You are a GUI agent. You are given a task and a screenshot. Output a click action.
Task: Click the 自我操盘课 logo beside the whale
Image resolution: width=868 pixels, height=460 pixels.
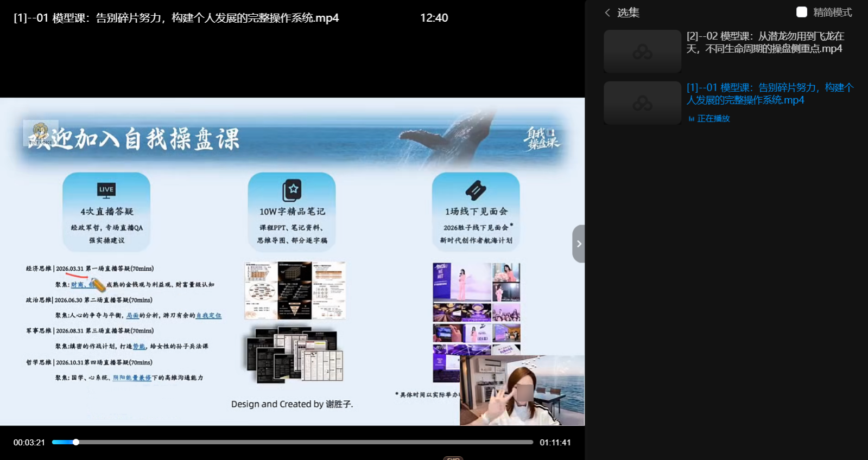pyautogui.click(x=542, y=138)
